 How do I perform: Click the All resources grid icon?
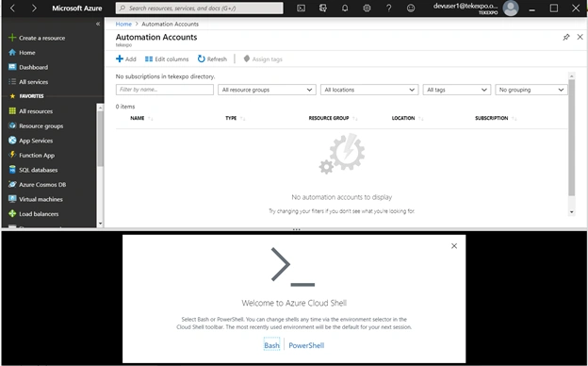12,110
